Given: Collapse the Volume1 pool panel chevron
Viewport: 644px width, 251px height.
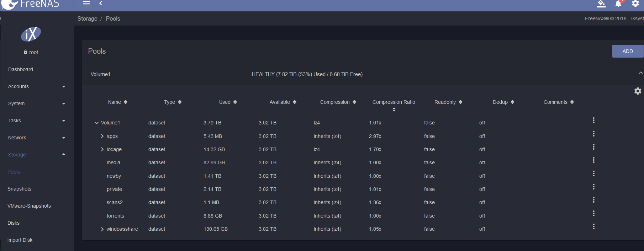Looking at the screenshot, I should click(640, 73).
